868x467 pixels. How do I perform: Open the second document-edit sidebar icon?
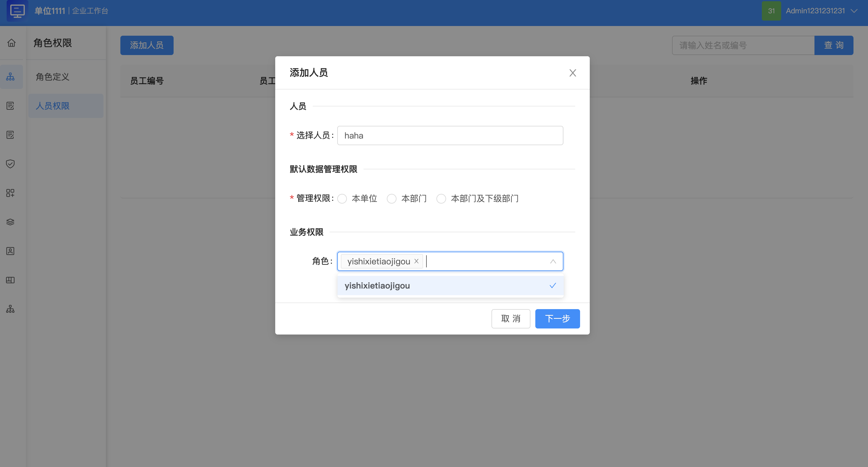pos(11,135)
